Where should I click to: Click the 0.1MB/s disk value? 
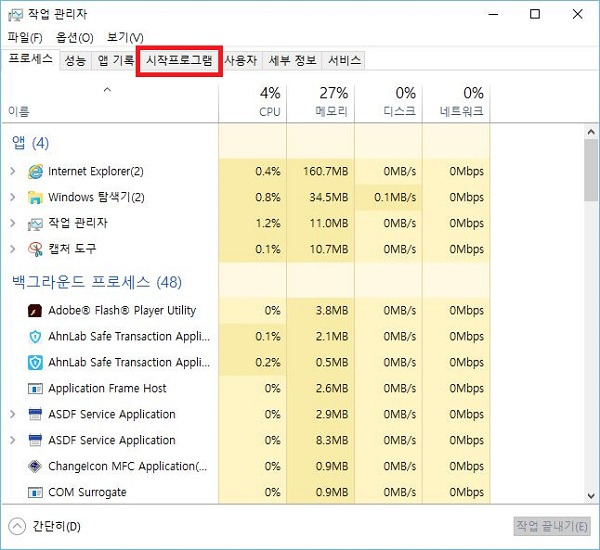point(395,197)
